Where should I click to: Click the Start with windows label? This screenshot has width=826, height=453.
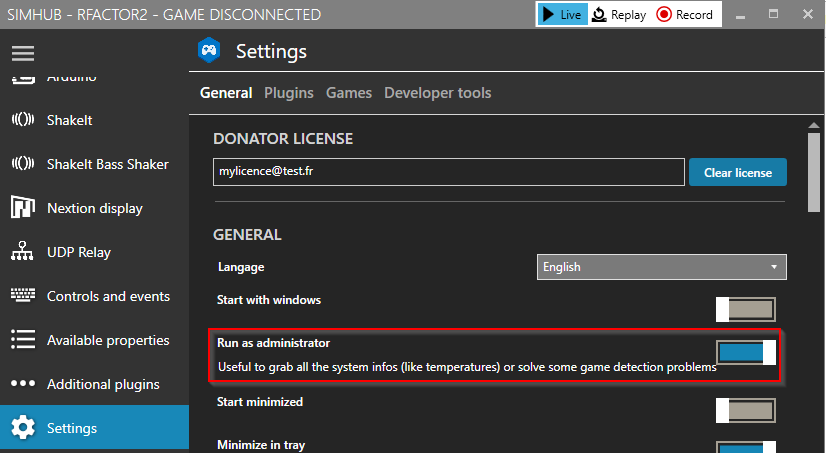coord(269,300)
